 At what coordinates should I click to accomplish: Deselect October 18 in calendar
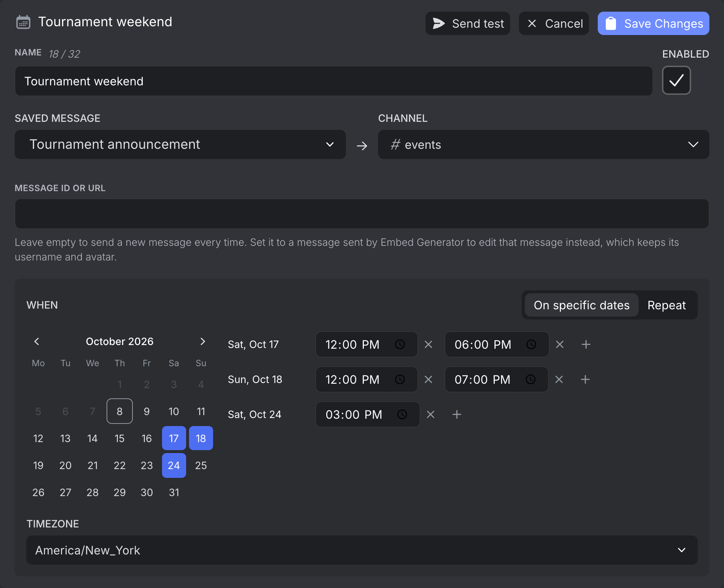pyautogui.click(x=201, y=438)
